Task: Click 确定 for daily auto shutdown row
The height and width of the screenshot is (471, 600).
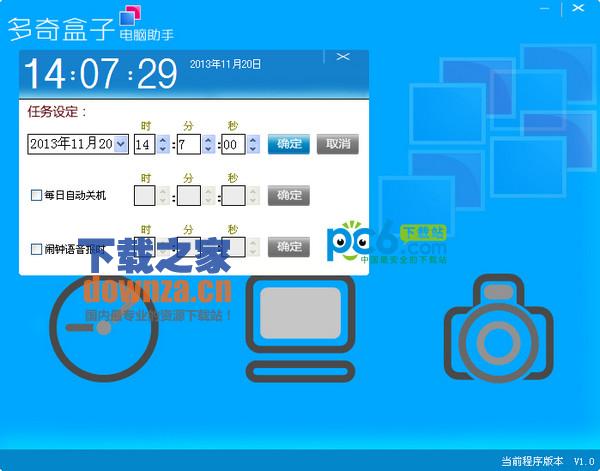Action: (x=289, y=196)
